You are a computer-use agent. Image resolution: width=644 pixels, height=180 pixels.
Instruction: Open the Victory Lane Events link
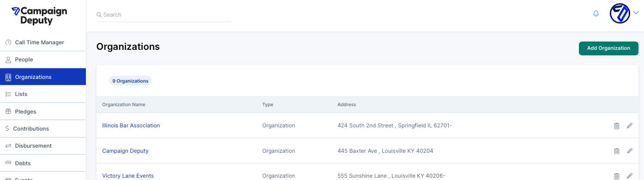coord(128,176)
